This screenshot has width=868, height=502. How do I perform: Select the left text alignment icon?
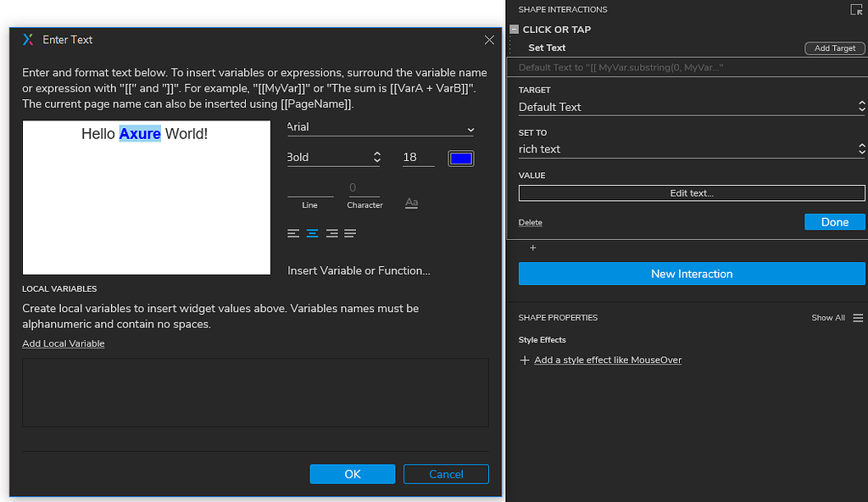pyautogui.click(x=292, y=233)
